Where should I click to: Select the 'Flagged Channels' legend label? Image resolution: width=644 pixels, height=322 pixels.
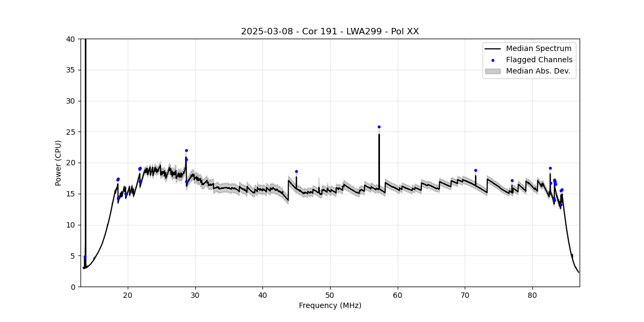pos(539,60)
